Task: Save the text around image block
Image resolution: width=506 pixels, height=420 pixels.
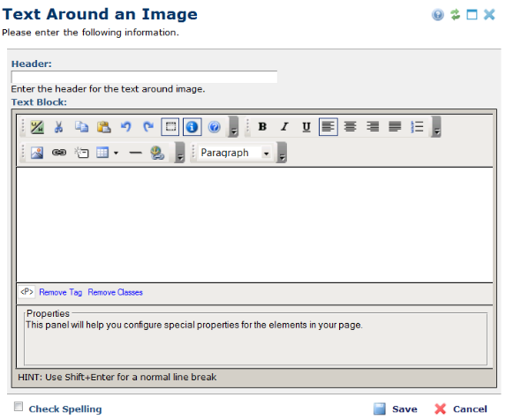Action: pos(396,409)
